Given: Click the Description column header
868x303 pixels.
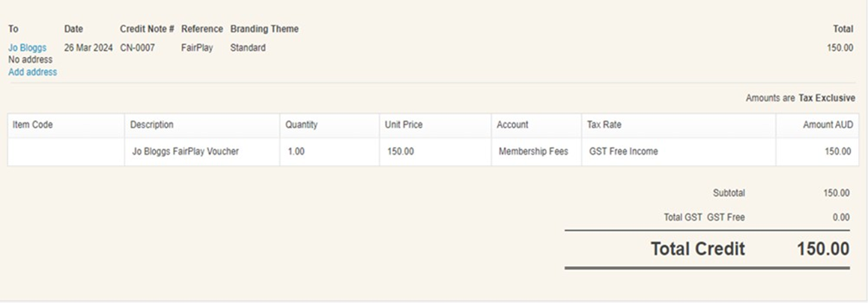Looking at the screenshot, I should point(152,125).
